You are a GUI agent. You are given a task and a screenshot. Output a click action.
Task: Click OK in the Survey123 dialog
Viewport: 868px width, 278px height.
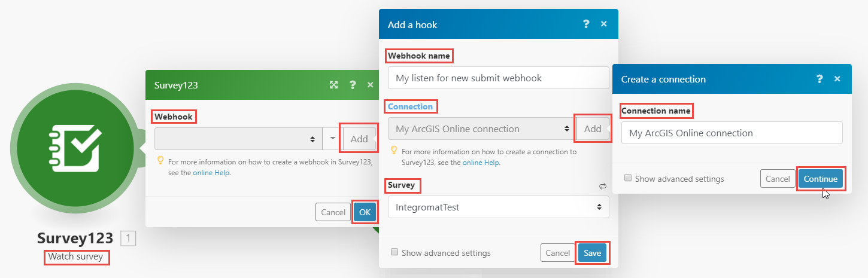click(x=365, y=212)
